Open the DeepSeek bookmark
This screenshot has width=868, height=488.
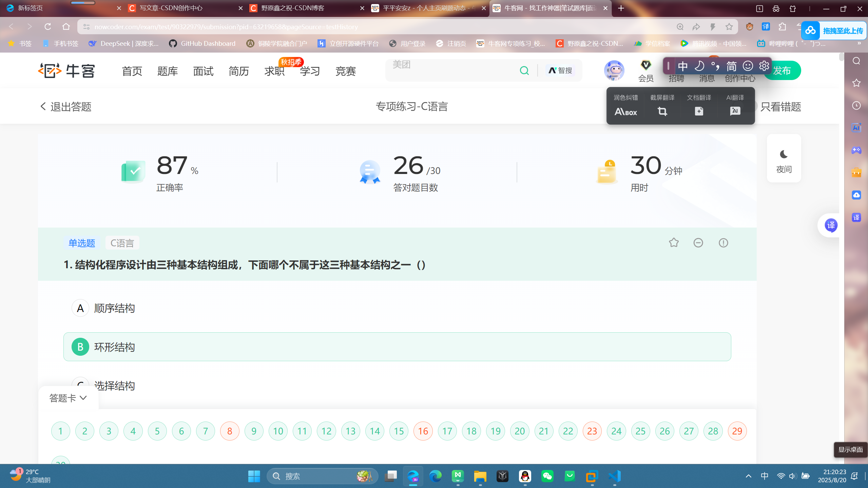pos(123,43)
